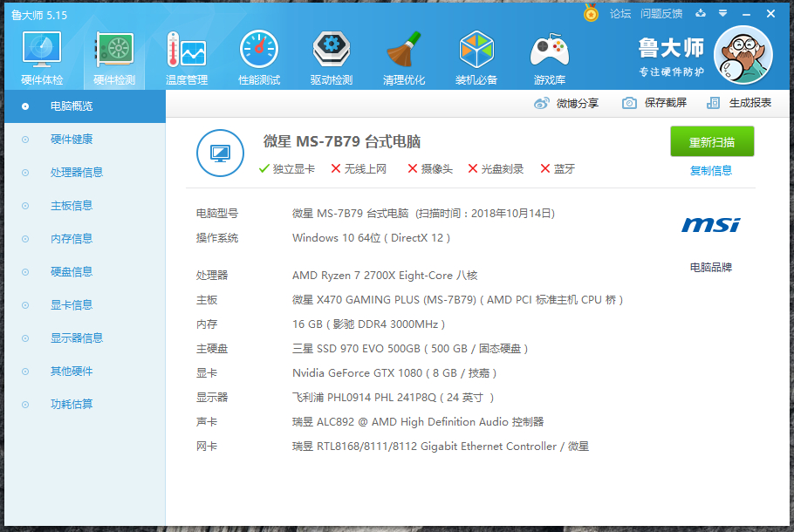Click Nvidia GeForce GTX 1080 value

click(394, 373)
